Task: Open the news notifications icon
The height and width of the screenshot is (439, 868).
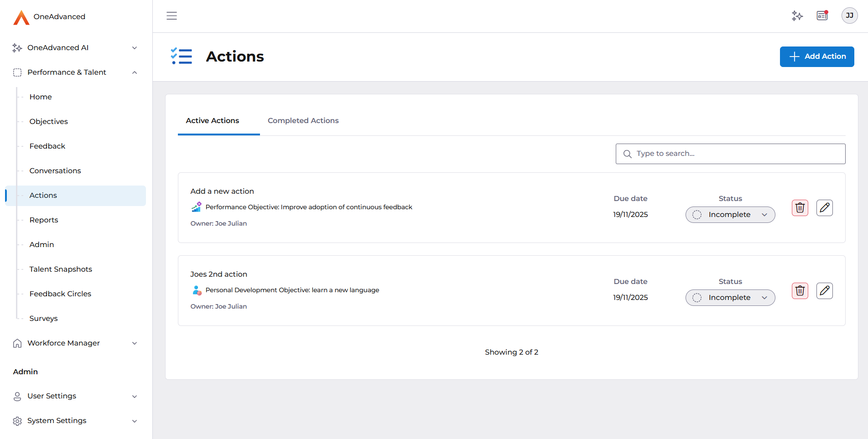Action: pos(822,15)
